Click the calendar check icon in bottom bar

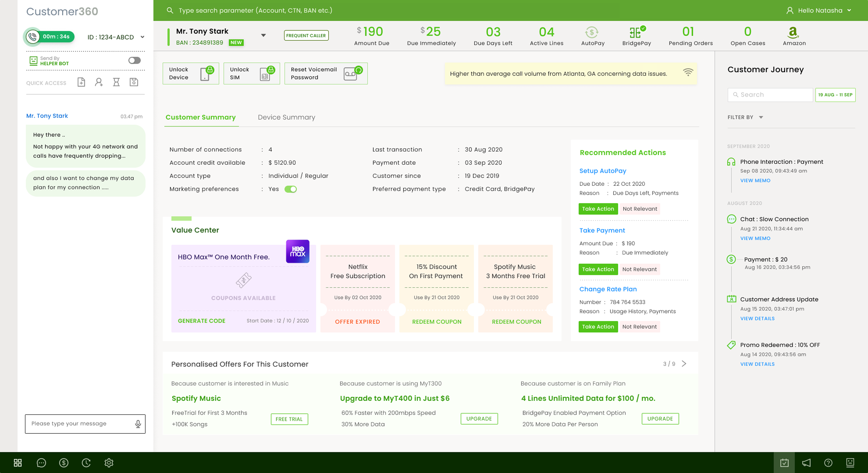pos(784,463)
